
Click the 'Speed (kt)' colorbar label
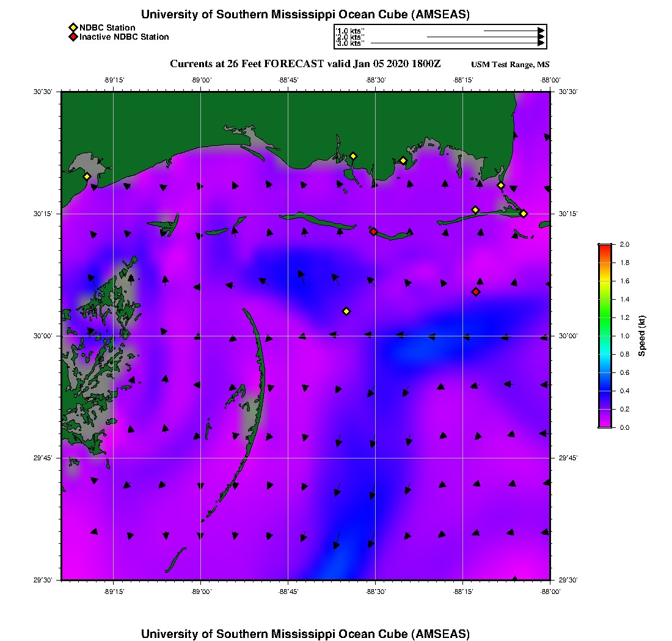click(641, 336)
